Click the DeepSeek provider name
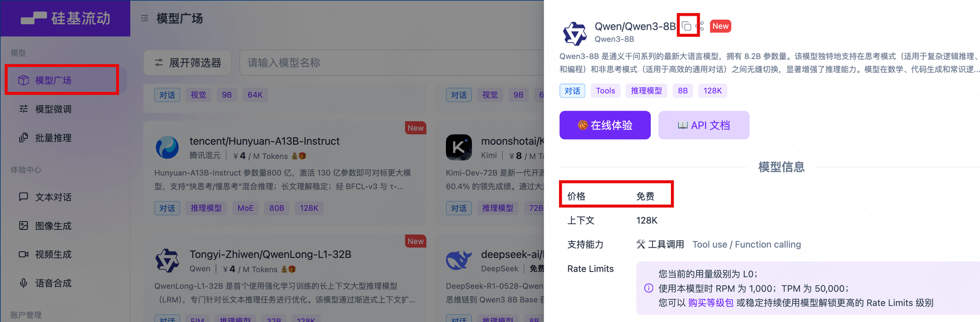 coord(500,269)
